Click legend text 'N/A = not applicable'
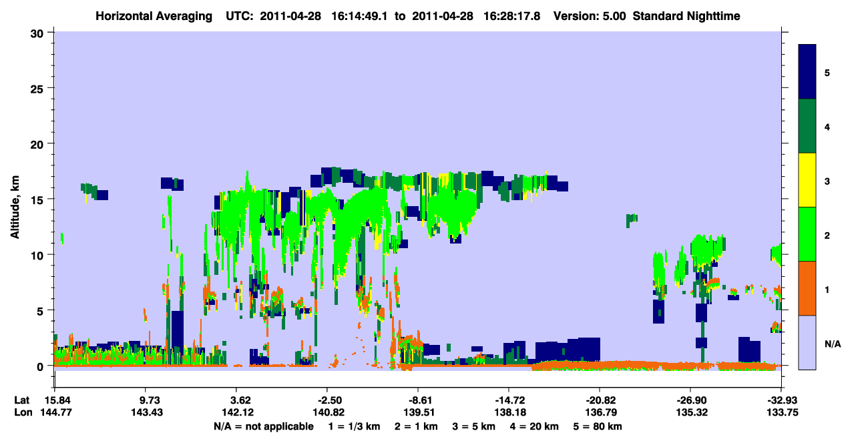This screenshot has height=445, width=868. click(263, 426)
